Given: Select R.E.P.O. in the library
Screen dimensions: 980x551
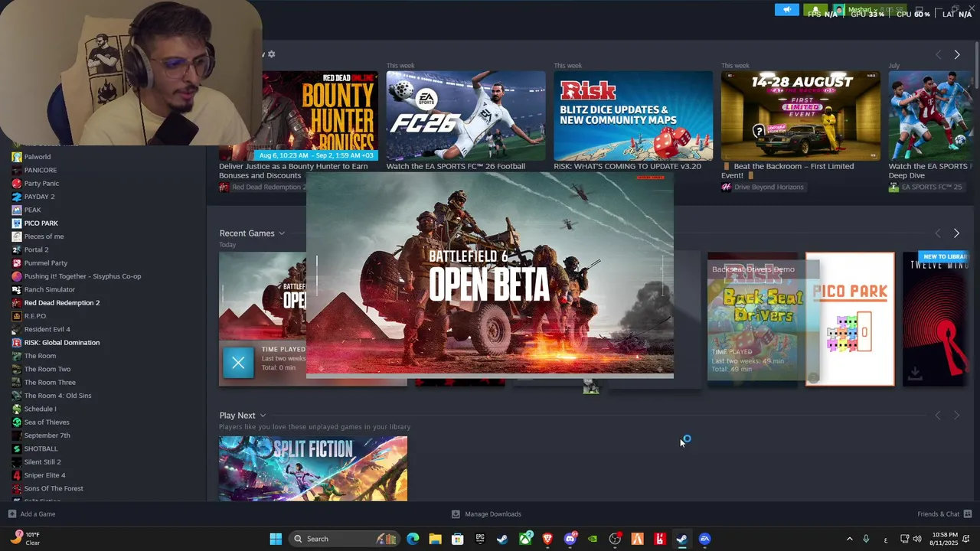Looking at the screenshot, I should pyautogui.click(x=35, y=316).
